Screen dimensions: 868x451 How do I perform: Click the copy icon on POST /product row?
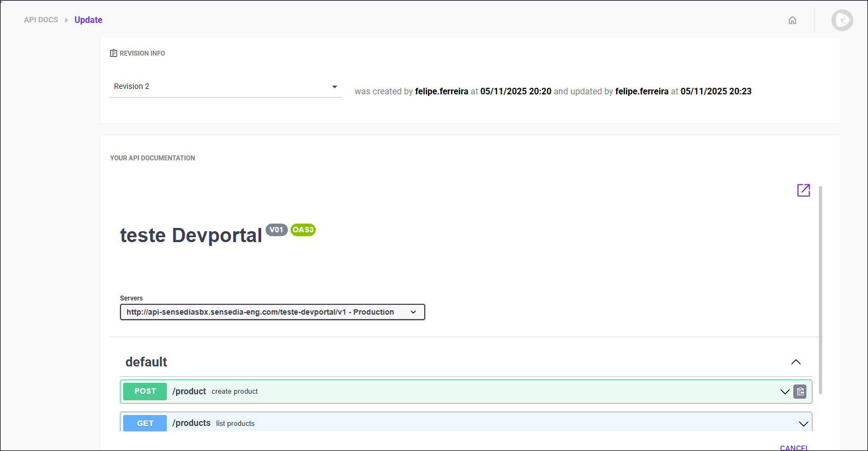(800, 392)
